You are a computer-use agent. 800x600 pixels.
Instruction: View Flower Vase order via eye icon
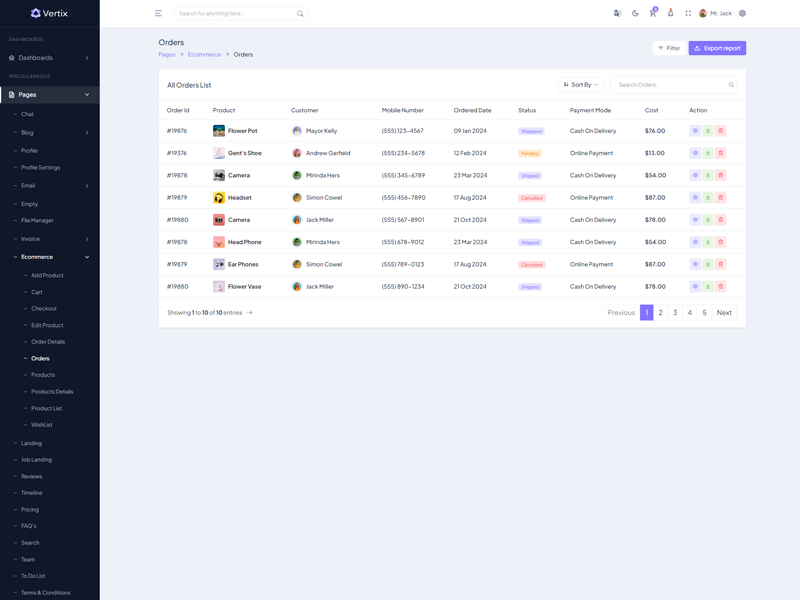[695, 287]
